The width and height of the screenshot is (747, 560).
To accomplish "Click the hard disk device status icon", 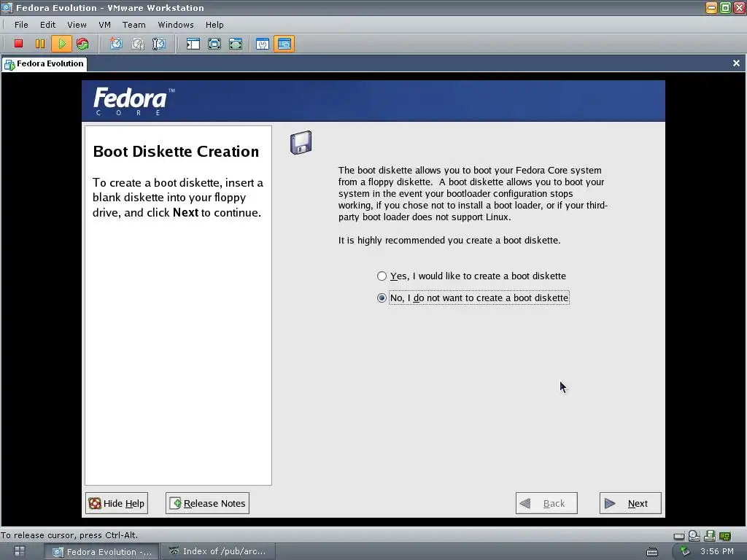I will 679,536.
